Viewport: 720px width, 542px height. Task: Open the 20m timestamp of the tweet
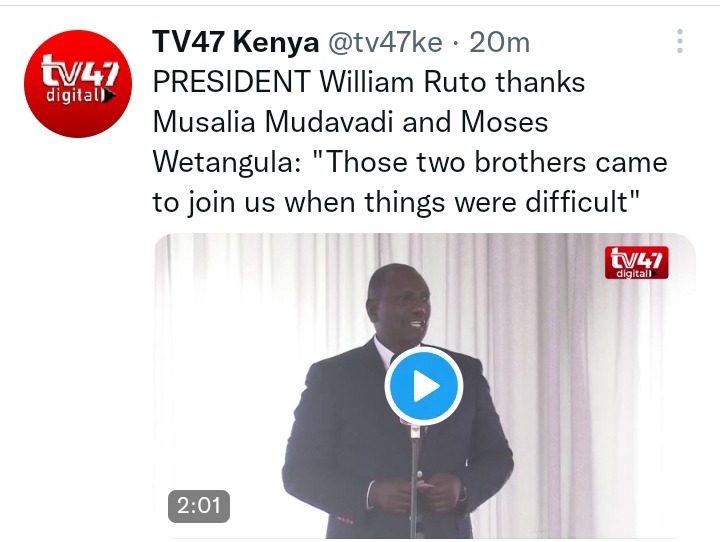pos(500,43)
